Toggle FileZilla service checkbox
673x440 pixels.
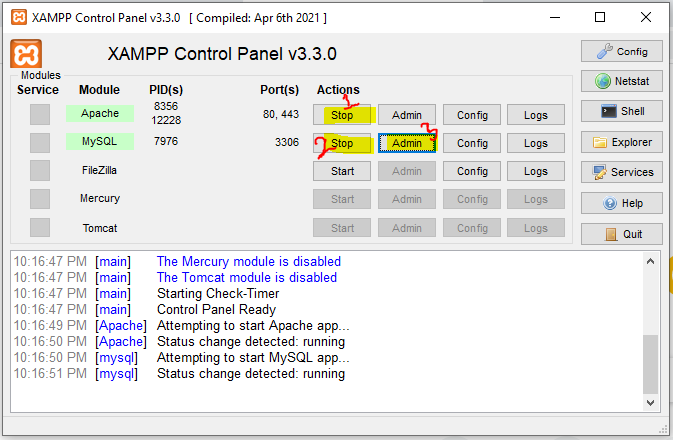click(x=40, y=170)
